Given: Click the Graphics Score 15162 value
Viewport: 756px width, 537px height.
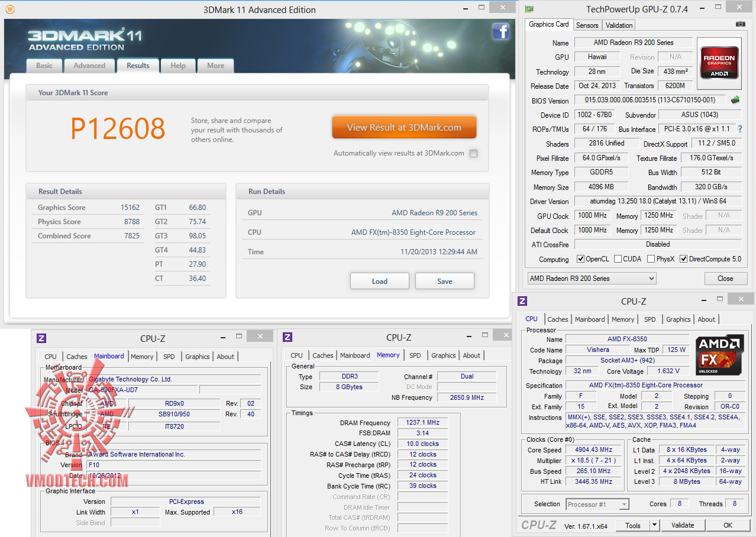Looking at the screenshot, I should (x=130, y=208).
